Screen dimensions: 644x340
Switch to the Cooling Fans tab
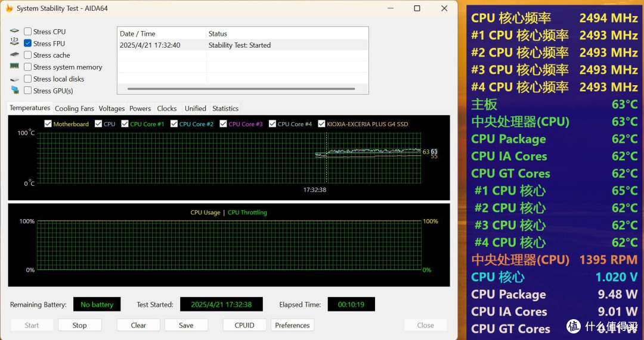pyautogui.click(x=75, y=108)
